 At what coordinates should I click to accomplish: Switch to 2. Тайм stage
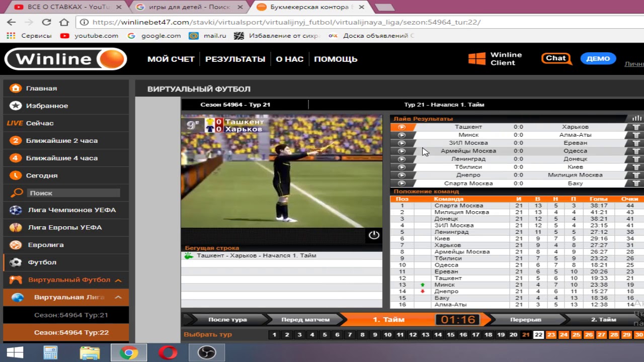tap(604, 319)
